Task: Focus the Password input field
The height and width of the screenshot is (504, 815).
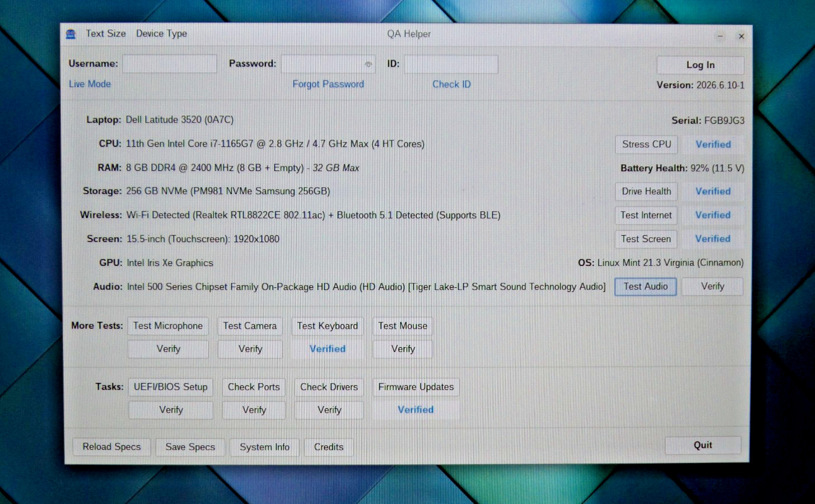Action: coord(327,64)
